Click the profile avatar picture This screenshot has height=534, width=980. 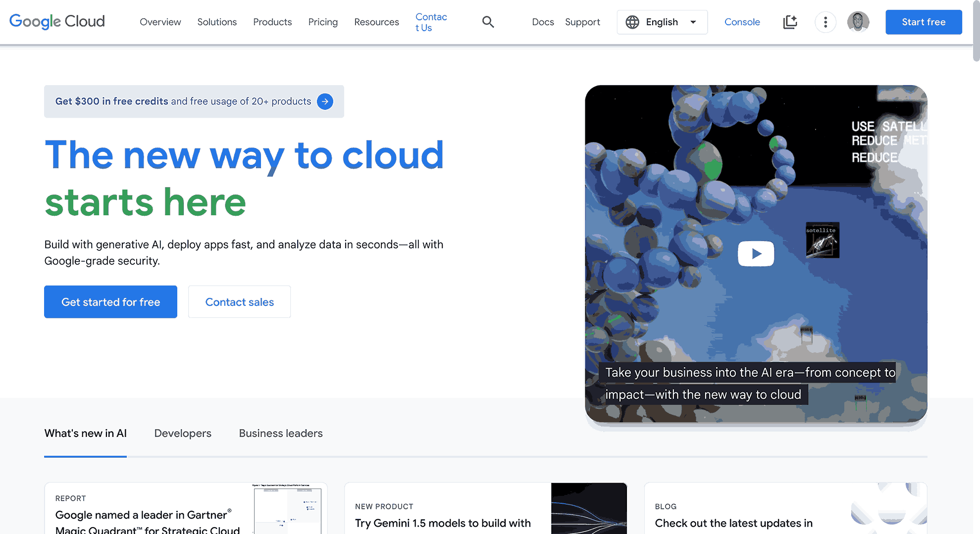pos(858,22)
